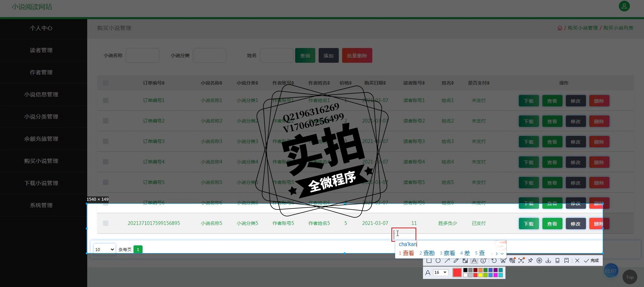Open 读者管理 in the sidebar
This screenshot has width=644, height=287.
coord(41,50)
